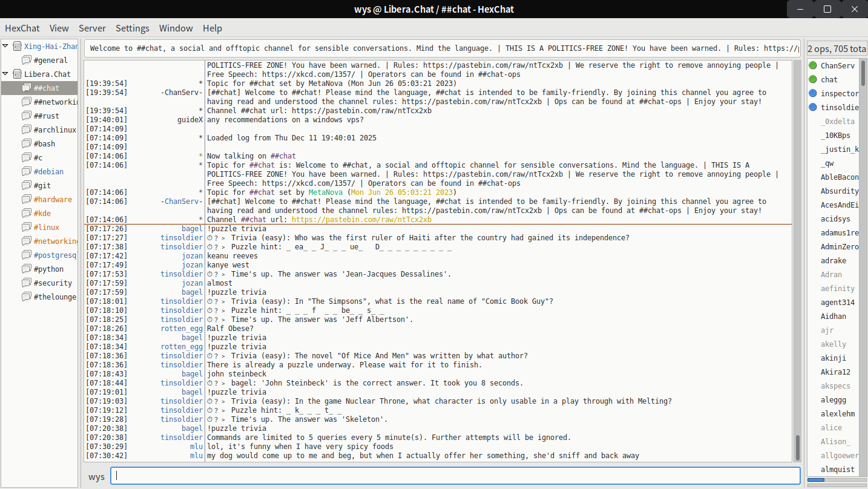
Task: Click the channel icon beside ##chat
Action: pos(27,88)
